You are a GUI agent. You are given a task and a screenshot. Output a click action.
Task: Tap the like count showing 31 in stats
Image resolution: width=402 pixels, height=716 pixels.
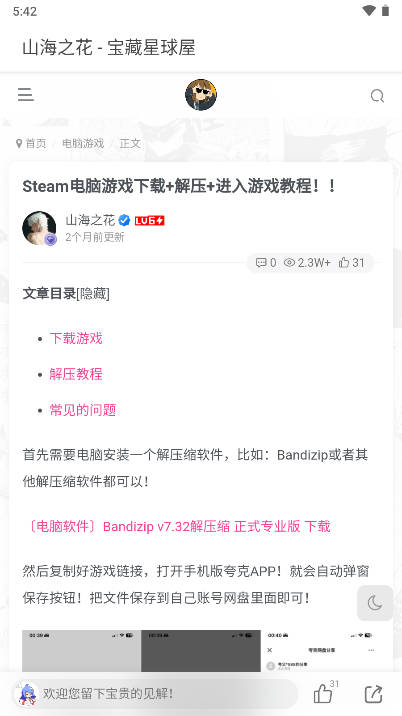(x=351, y=263)
